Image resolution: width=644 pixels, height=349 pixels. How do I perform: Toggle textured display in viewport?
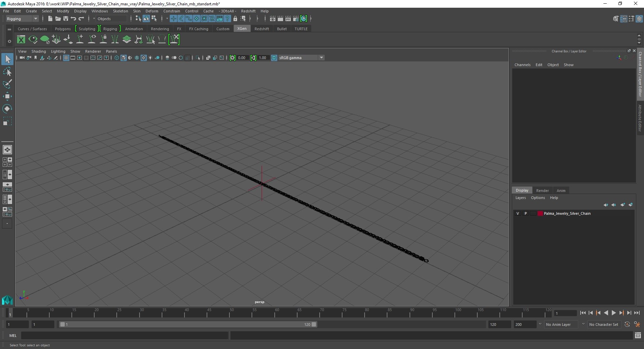[x=144, y=58]
